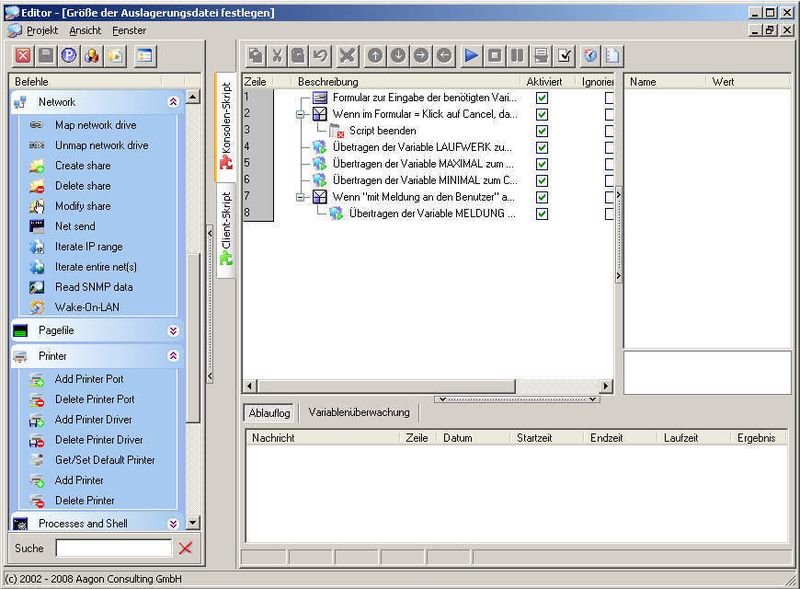Switch to Konsolen-Skript vertical tab
Image resolution: width=800 pixels, height=589 pixels.
tap(226, 127)
